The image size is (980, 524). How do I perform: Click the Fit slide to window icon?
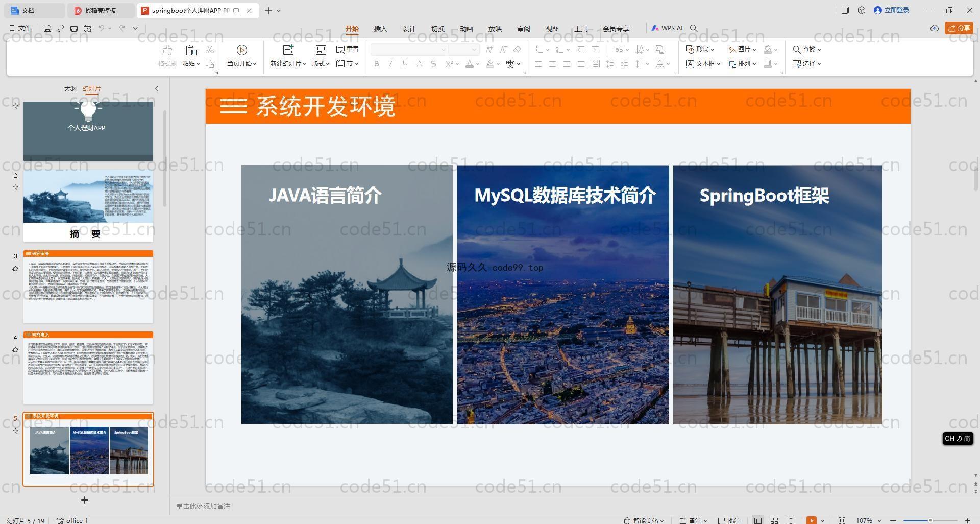(842, 520)
